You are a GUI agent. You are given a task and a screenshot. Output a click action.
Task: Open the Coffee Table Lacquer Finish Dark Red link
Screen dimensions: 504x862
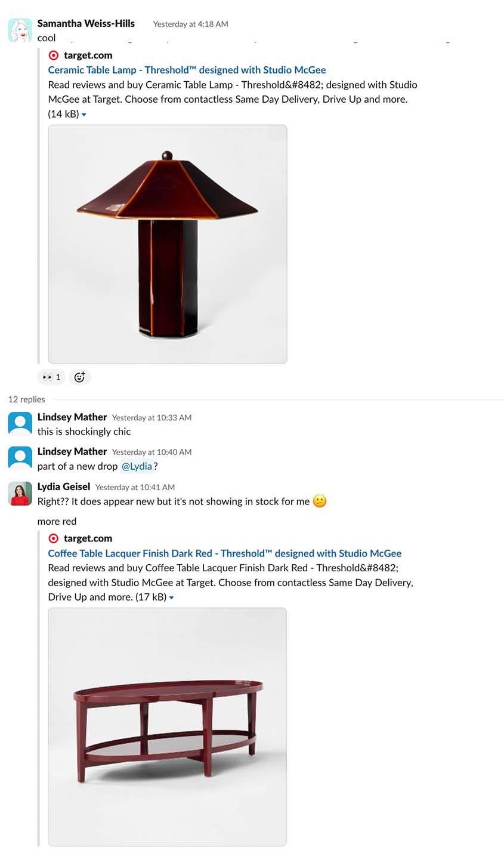[x=224, y=553]
